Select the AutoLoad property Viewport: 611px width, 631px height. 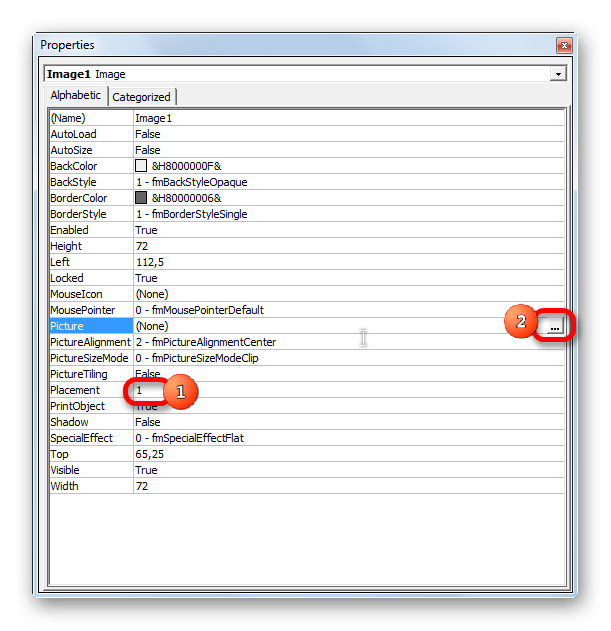click(x=91, y=134)
